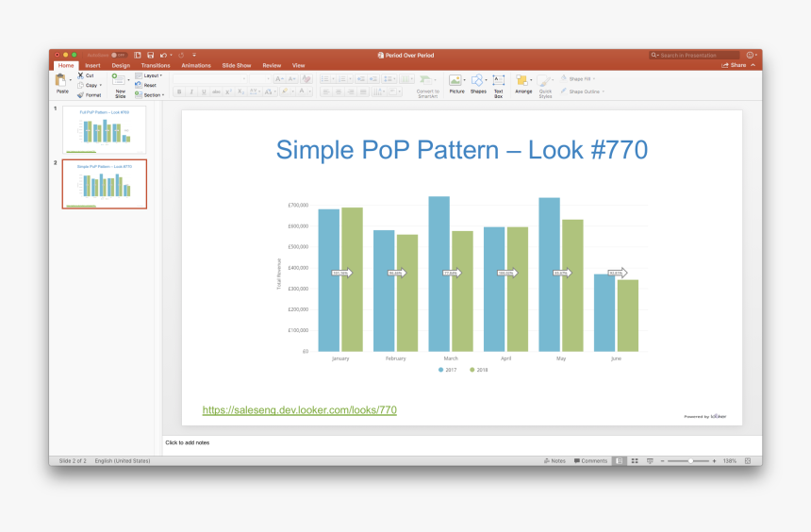Screen dimensions: 811x532
Task: Click Quick Styles
Action: (545, 86)
